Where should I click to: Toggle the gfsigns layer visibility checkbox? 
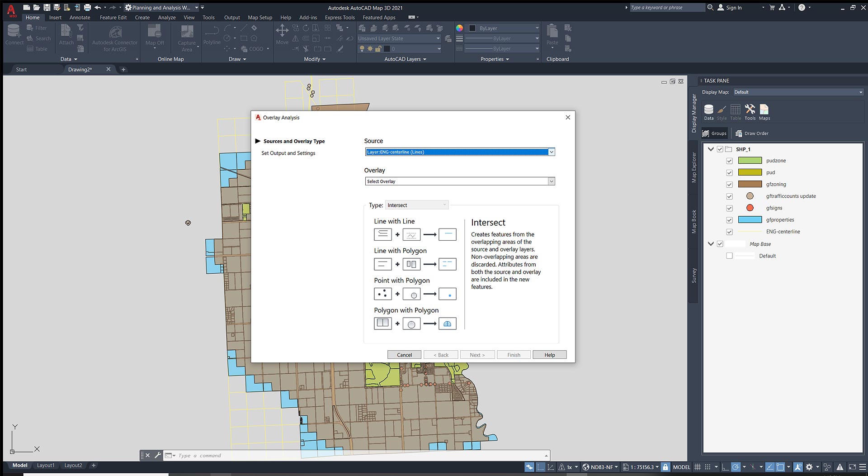[x=729, y=209]
